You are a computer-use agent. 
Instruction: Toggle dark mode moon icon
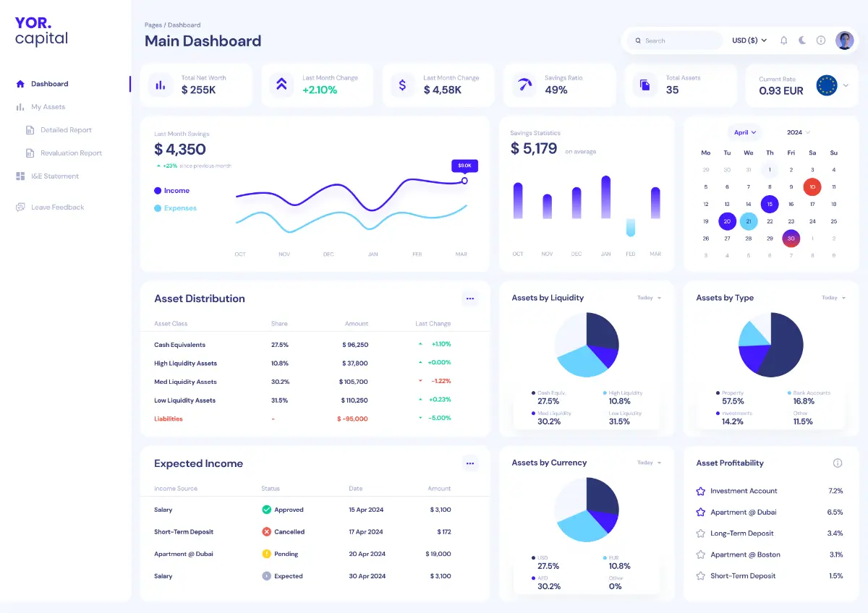802,40
